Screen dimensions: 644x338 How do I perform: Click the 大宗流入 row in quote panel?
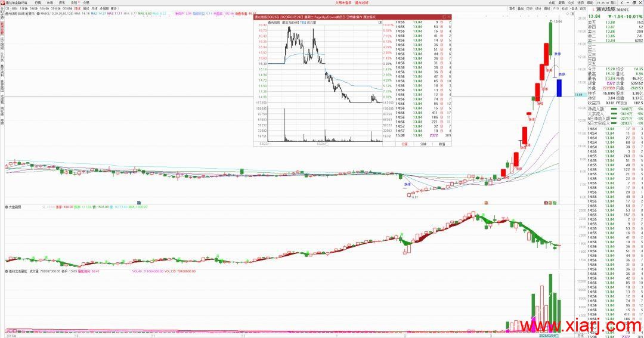pos(615,113)
